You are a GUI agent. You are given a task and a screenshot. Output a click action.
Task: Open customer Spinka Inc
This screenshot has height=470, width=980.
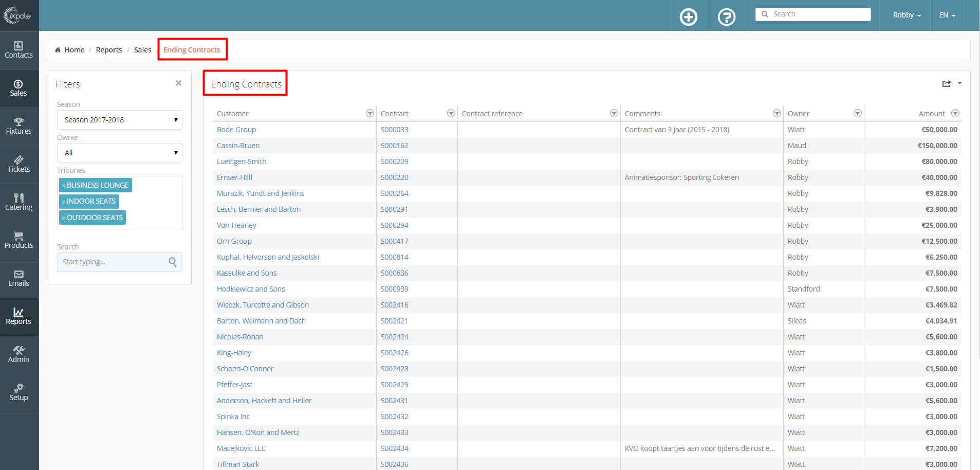[x=233, y=417]
